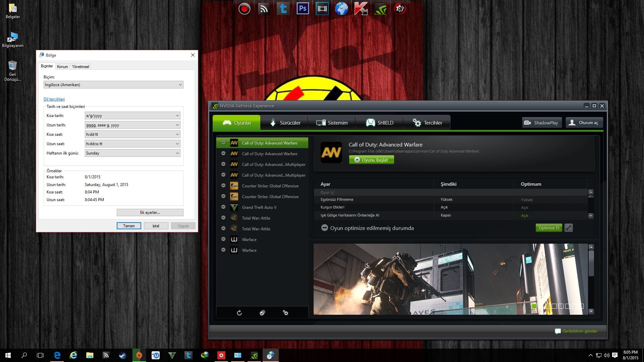Launch the Kaspersky icon in top dock
This screenshot has height=362, width=644.
click(x=361, y=9)
